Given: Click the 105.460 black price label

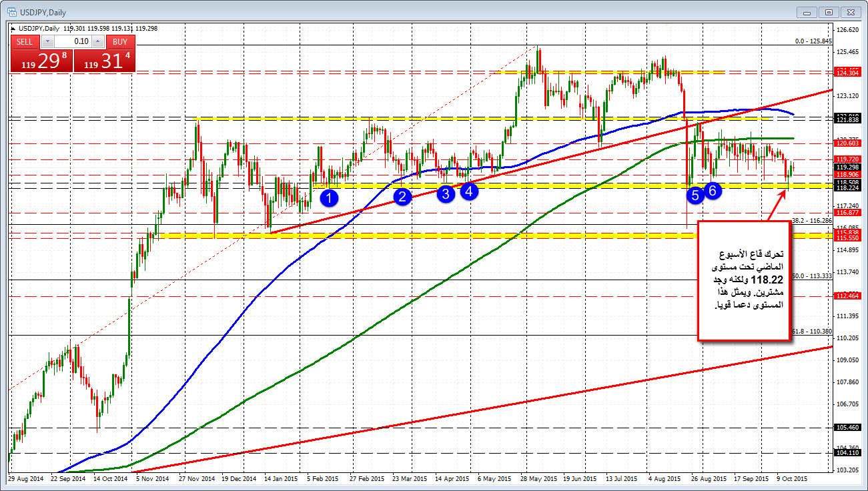Looking at the screenshot, I should pos(847,428).
